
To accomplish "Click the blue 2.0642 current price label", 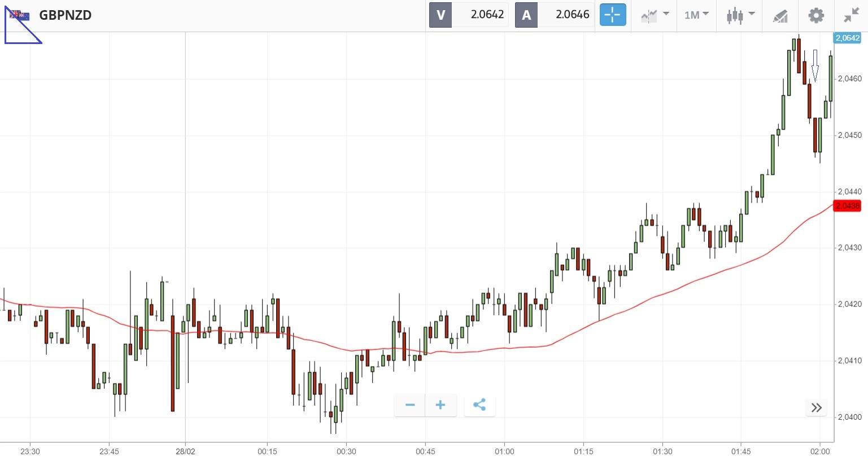I will pos(847,38).
